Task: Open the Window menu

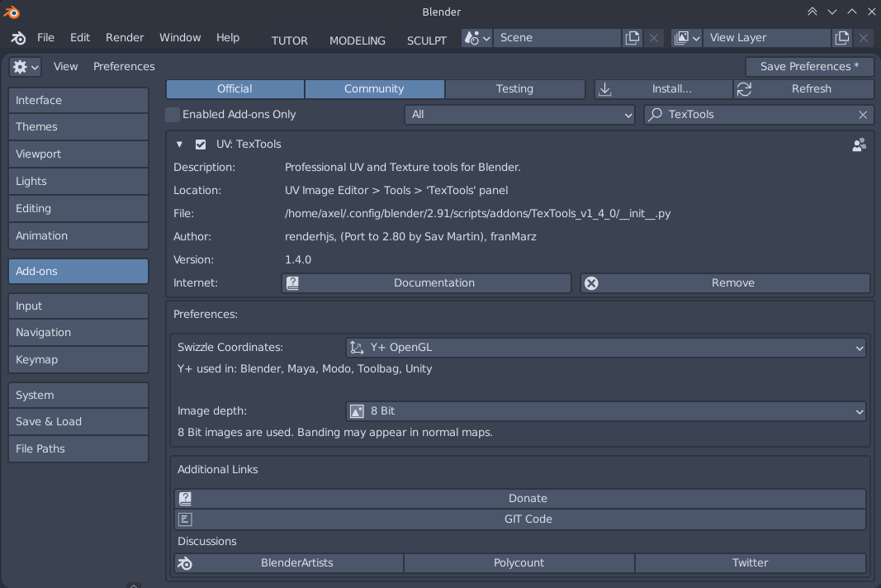Action: click(180, 38)
